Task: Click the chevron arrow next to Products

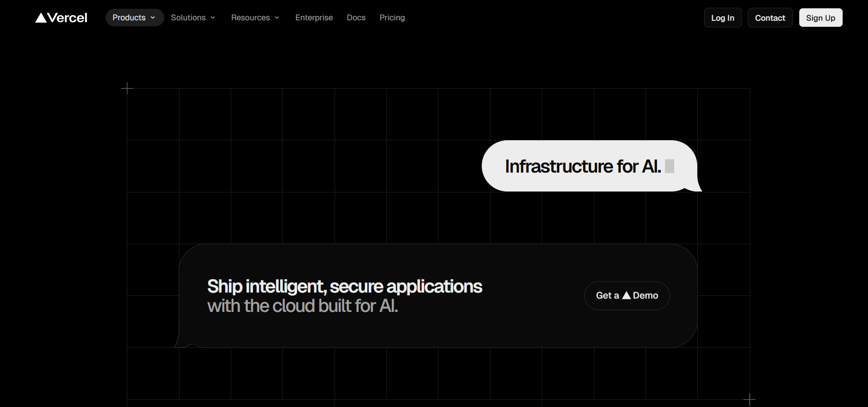Action: coord(153,18)
